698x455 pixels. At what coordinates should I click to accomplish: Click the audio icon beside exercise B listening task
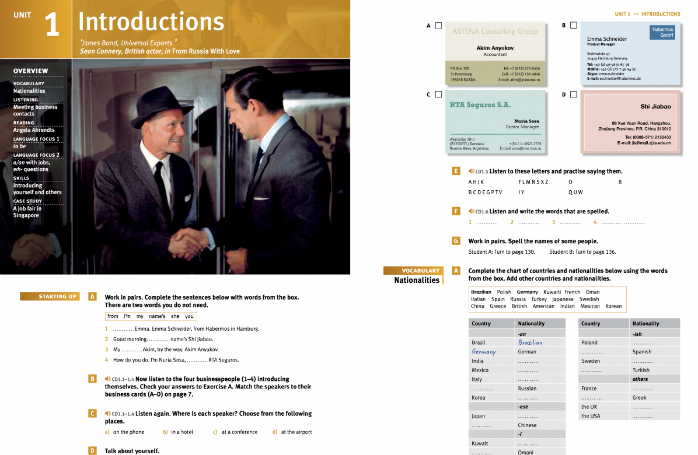[107, 380]
